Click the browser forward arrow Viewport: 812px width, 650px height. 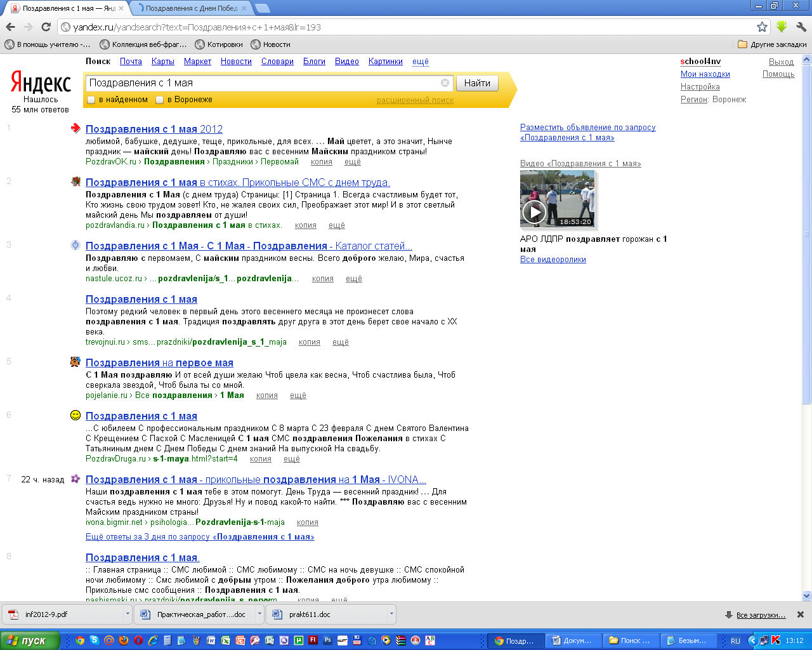(x=28, y=27)
